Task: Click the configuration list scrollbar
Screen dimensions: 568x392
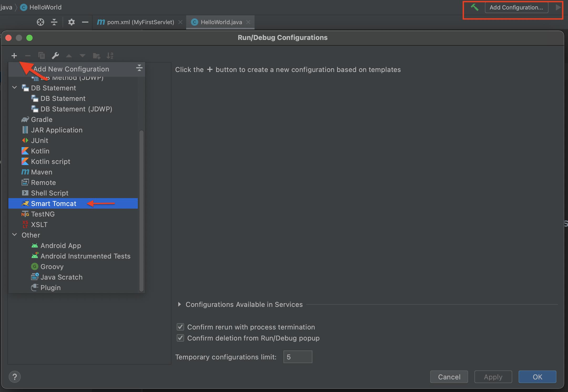Action: point(141,210)
